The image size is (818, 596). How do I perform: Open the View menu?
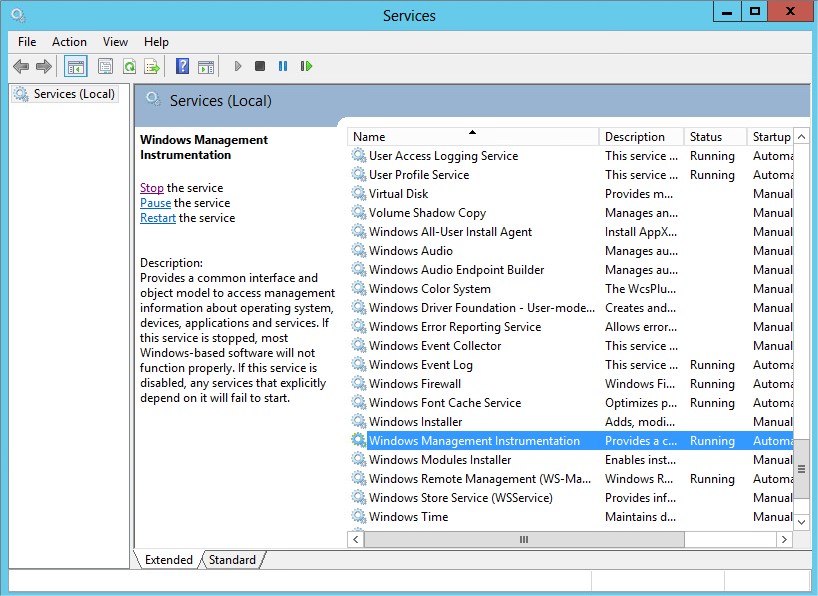[x=115, y=42]
